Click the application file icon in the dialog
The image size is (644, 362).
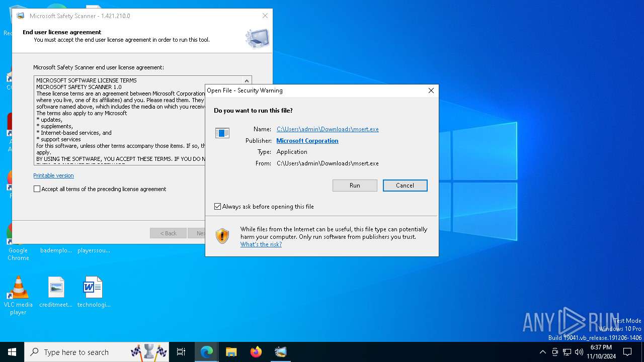222,133
